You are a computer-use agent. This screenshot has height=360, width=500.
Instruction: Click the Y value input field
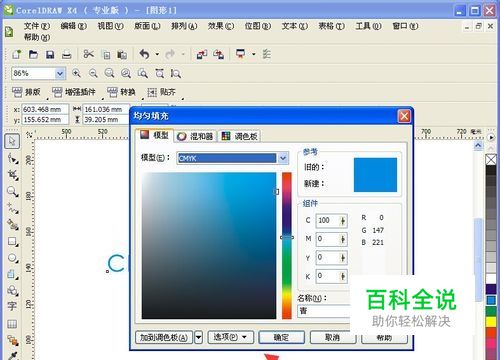(x=327, y=257)
